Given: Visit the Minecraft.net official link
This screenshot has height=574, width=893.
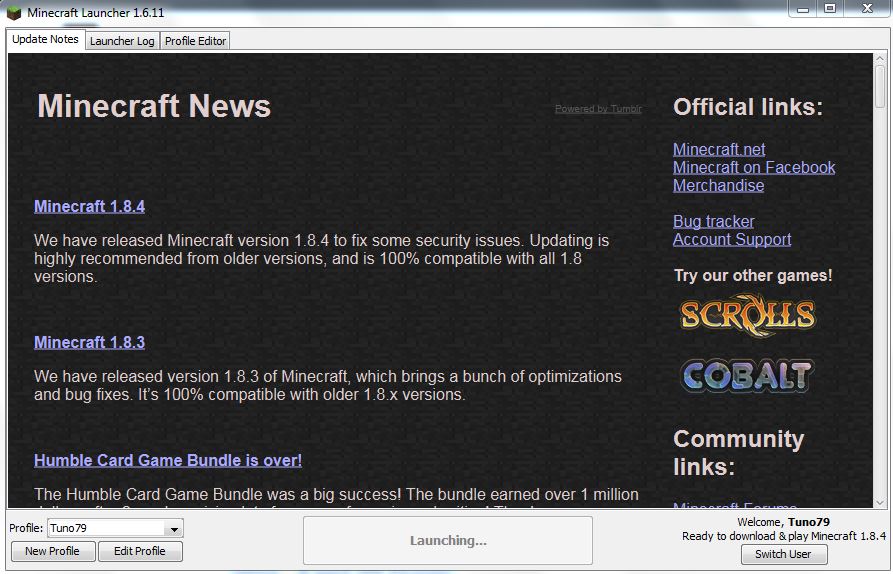Looking at the screenshot, I should click(x=719, y=149).
